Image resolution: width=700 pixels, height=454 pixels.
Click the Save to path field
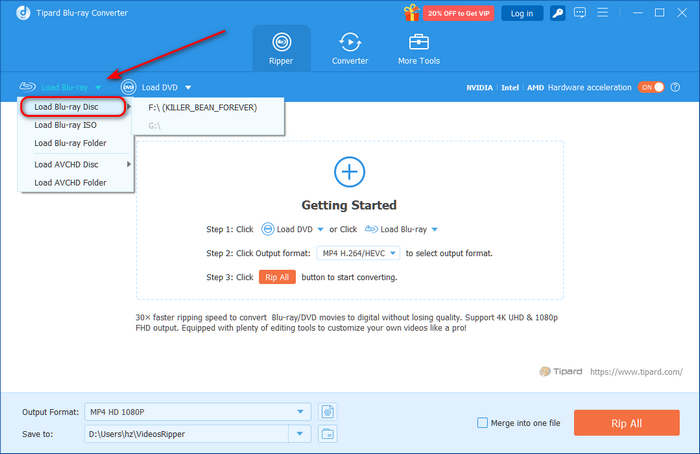click(x=188, y=434)
